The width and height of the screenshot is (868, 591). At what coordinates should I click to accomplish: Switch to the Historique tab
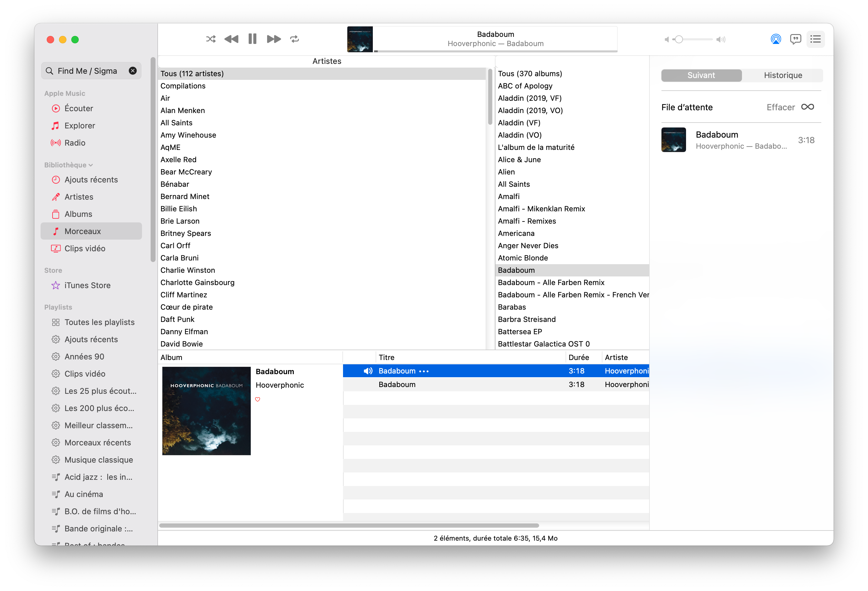783,76
